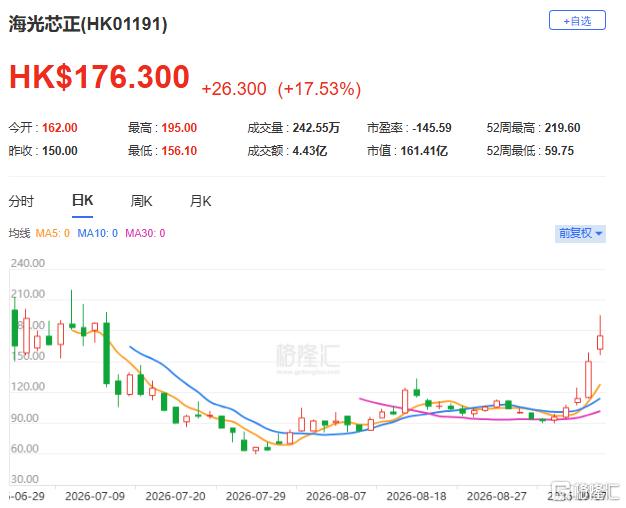
Task: Click 成交额 value 4.43亿
Action: click(310, 151)
